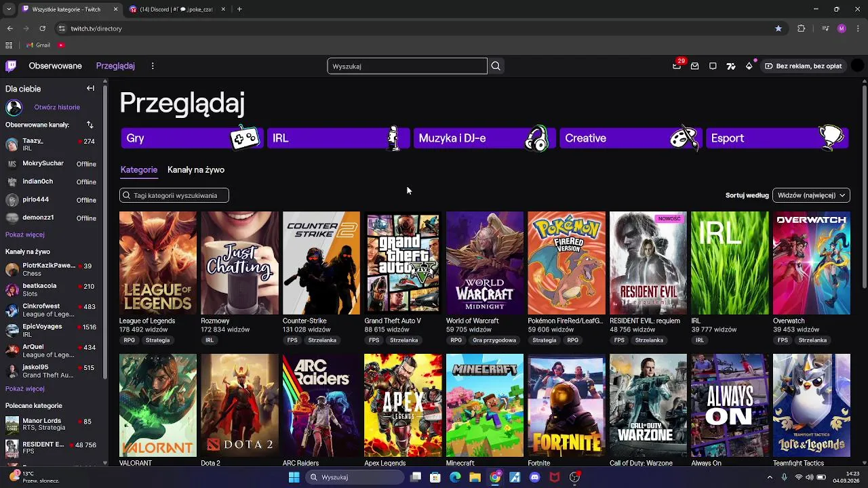
Task: Open Apex Legends category cover
Action: point(403,405)
